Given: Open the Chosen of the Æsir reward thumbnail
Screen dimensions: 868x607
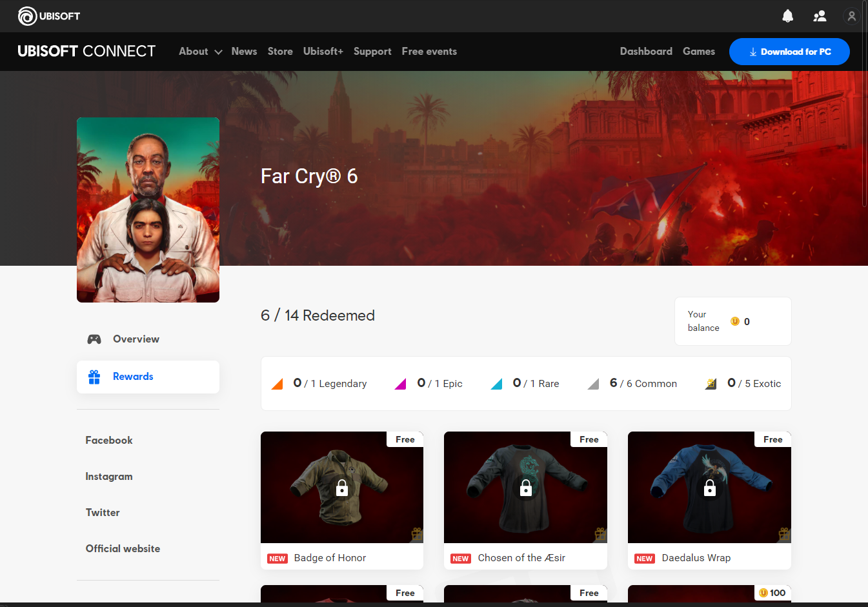Looking at the screenshot, I should pos(525,487).
